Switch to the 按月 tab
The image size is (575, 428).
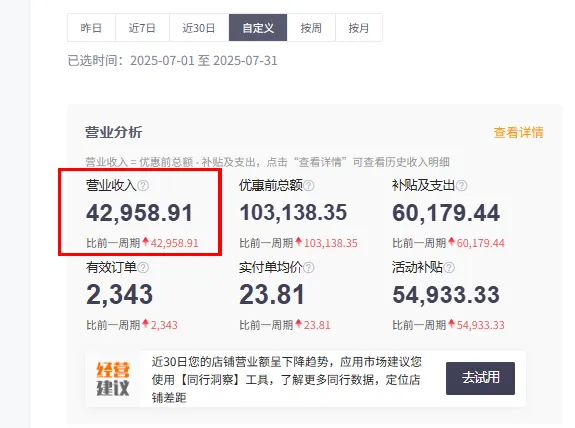pyautogui.click(x=359, y=28)
